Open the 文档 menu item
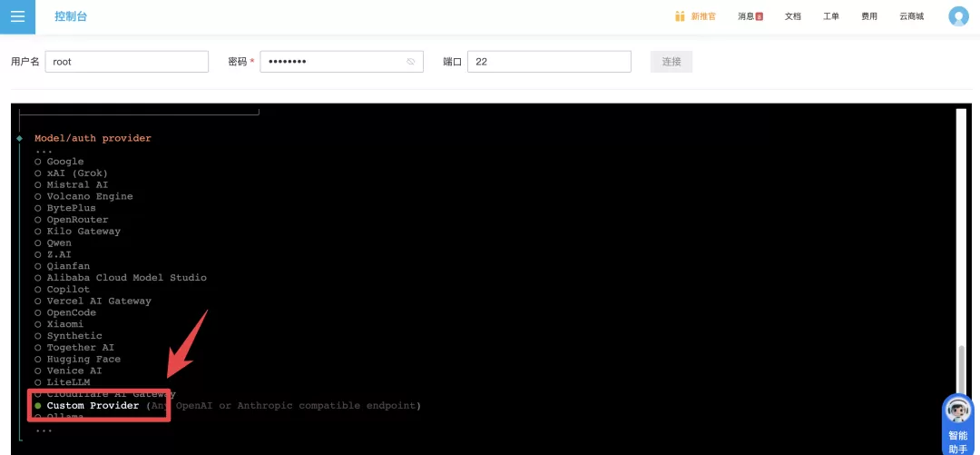The height and width of the screenshot is (455, 980). 792,16
